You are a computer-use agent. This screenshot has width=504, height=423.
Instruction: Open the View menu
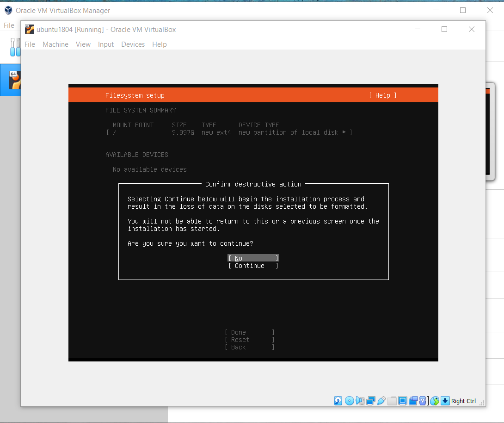pyautogui.click(x=83, y=44)
